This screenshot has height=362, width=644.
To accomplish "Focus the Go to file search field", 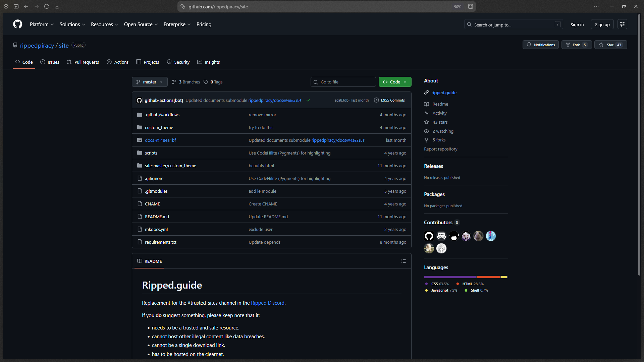I will (x=343, y=82).
